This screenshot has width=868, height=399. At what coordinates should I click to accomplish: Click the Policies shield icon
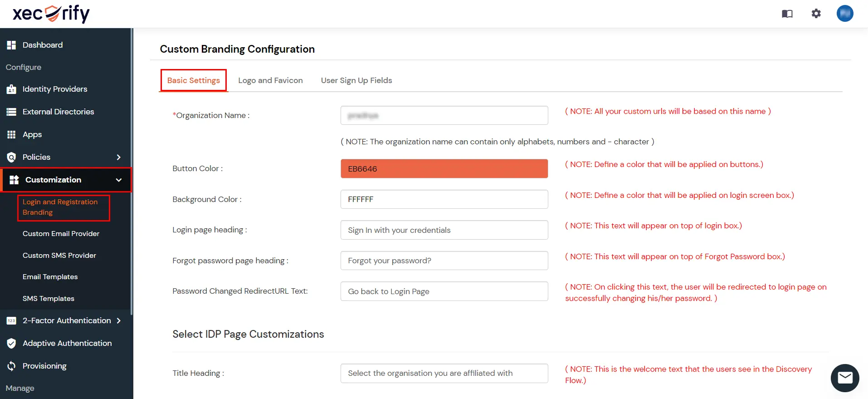[x=11, y=157]
